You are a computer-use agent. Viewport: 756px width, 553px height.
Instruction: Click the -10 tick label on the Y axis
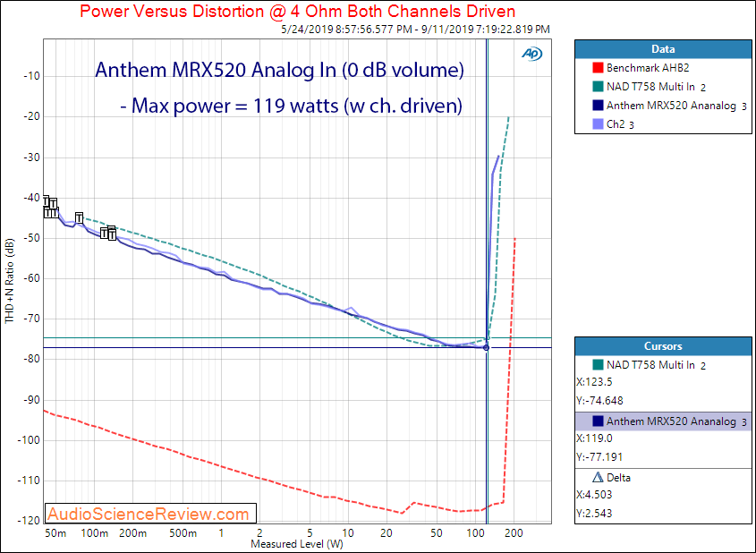click(x=30, y=76)
